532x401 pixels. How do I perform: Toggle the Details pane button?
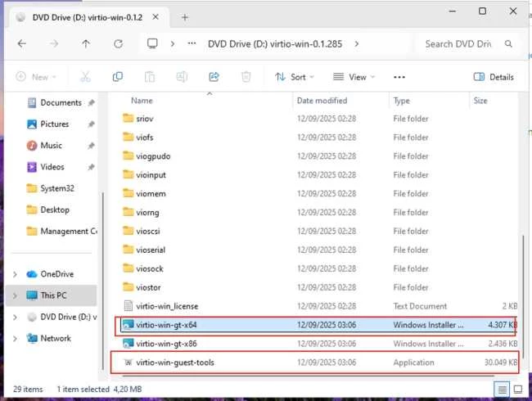pos(494,77)
